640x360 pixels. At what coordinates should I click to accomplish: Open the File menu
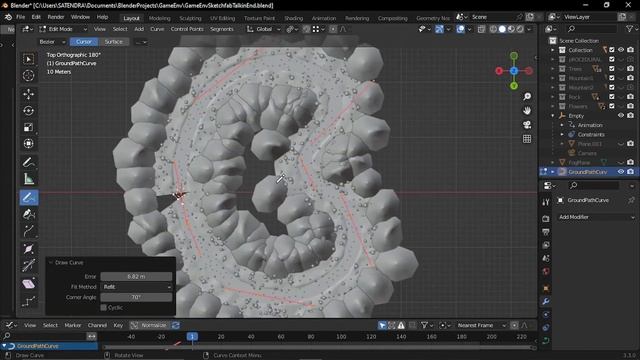point(20,18)
